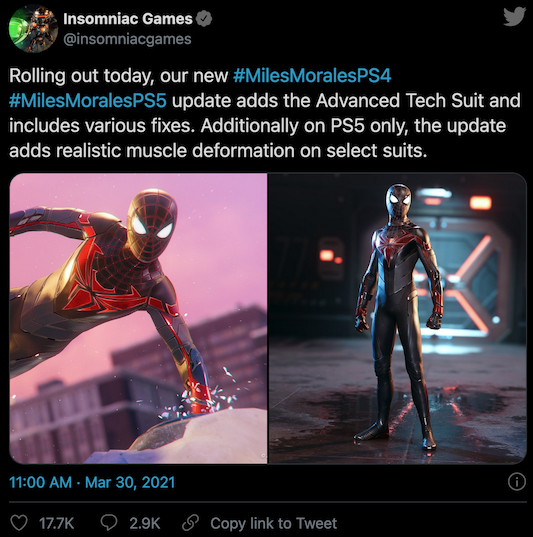Click the orange hangar lights in right photo

pyautogui.click(x=481, y=202)
